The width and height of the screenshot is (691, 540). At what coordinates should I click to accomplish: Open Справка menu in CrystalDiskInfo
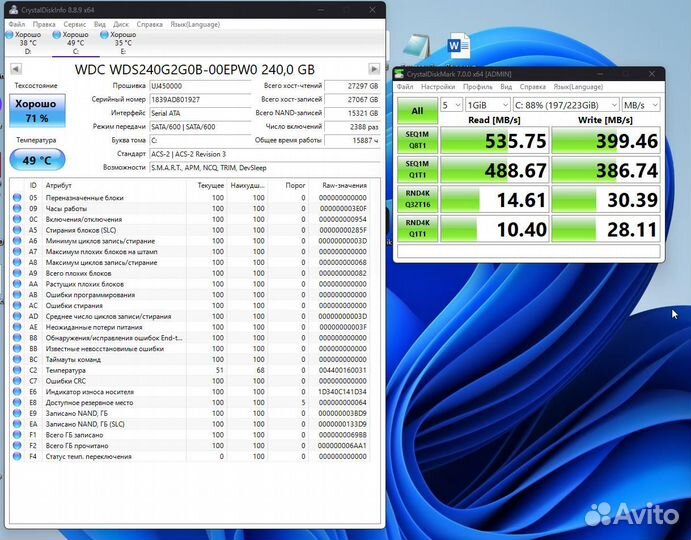(149, 24)
